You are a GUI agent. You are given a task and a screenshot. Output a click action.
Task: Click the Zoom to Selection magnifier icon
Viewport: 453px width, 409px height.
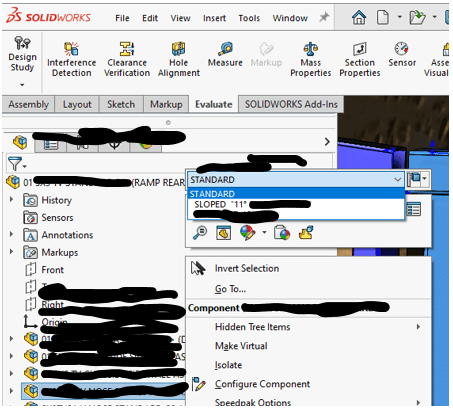coord(200,232)
